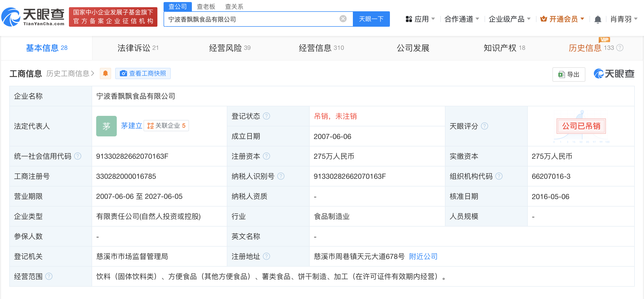This screenshot has height=299, width=644.
Task: Click the help icon next to 登记状态
Action: [x=267, y=116]
